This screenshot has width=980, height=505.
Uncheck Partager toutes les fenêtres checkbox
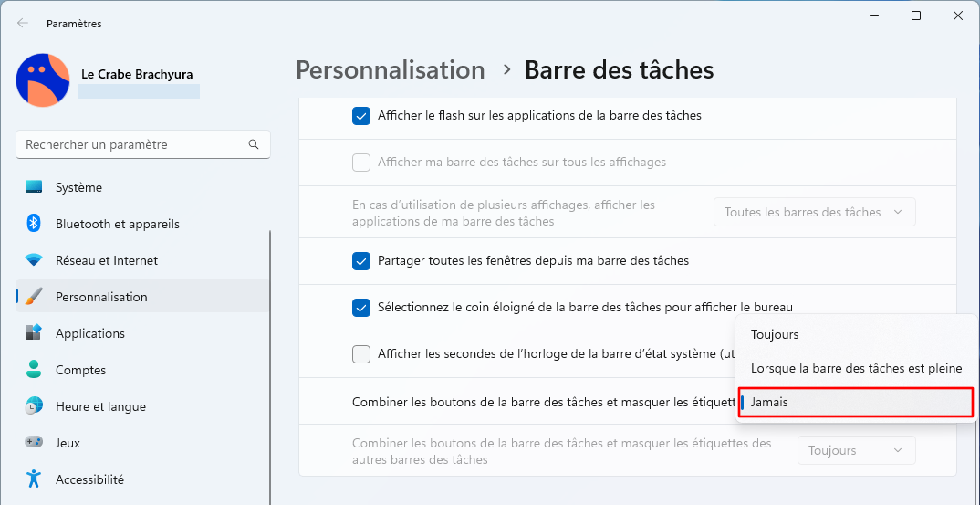(361, 261)
